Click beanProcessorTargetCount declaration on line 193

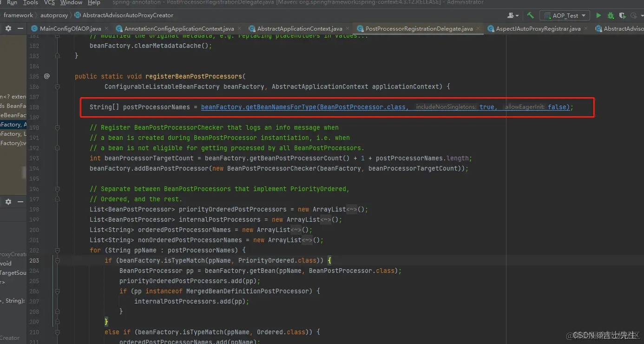(149, 158)
